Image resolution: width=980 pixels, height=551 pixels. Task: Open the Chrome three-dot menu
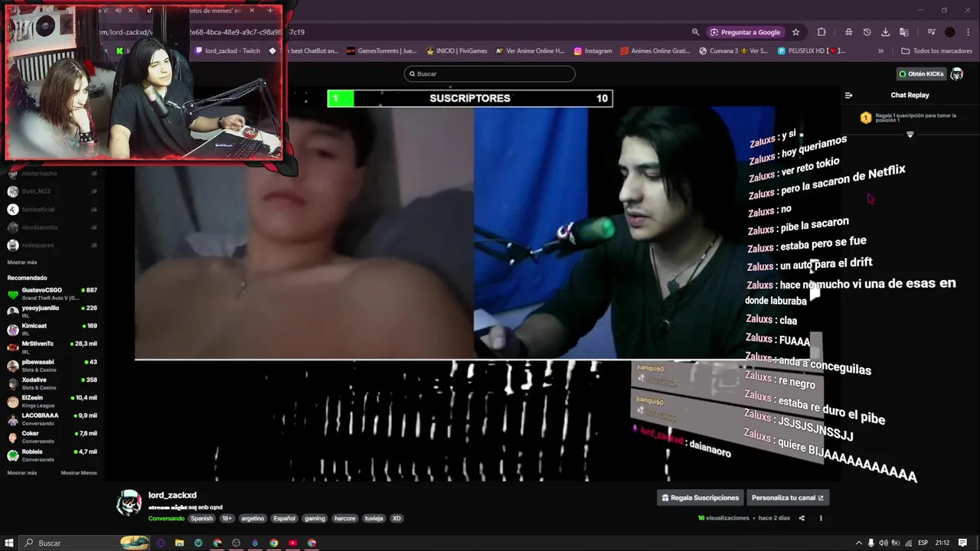[x=968, y=32]
